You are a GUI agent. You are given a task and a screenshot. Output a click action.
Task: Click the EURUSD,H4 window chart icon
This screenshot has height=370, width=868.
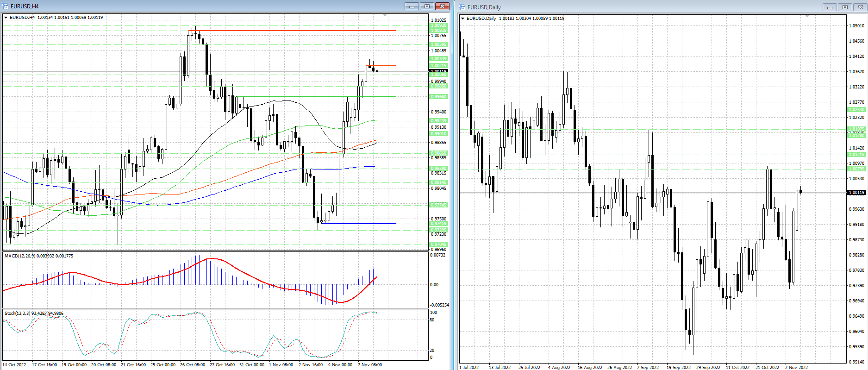click(x=6, y=6)
